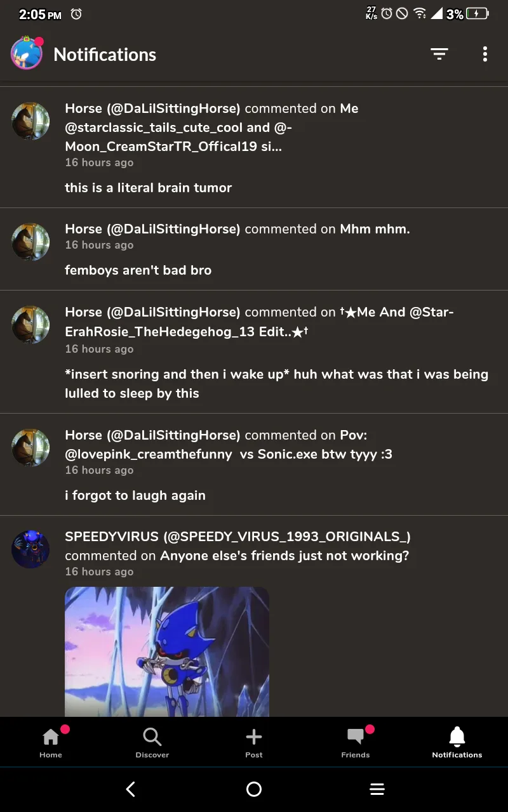Tap the Post plus icon
508x812 pixels.
[x=254, y=743]
